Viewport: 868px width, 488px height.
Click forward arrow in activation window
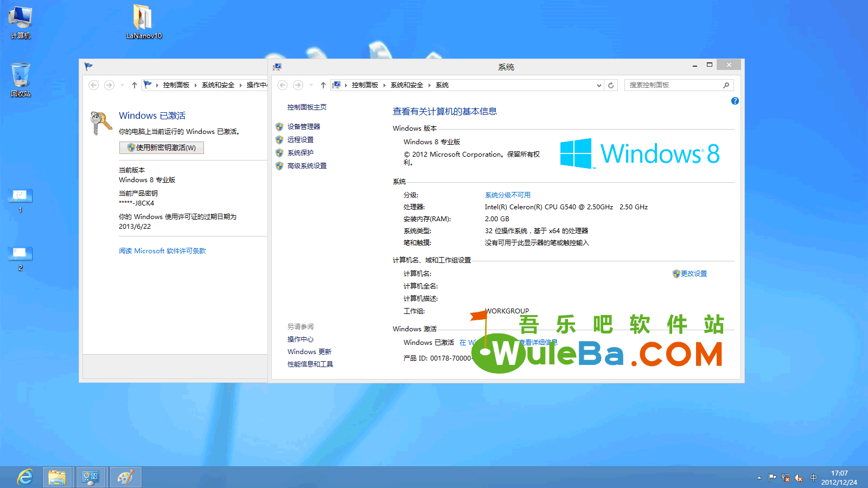pos(109,85)
